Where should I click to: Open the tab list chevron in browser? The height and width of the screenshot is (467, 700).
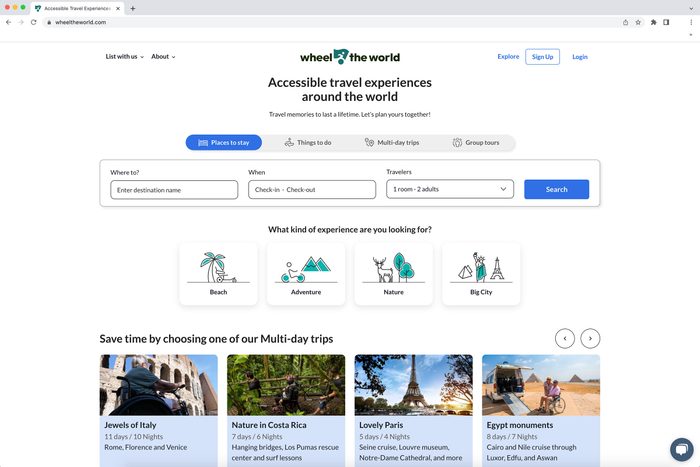point(691,8)
